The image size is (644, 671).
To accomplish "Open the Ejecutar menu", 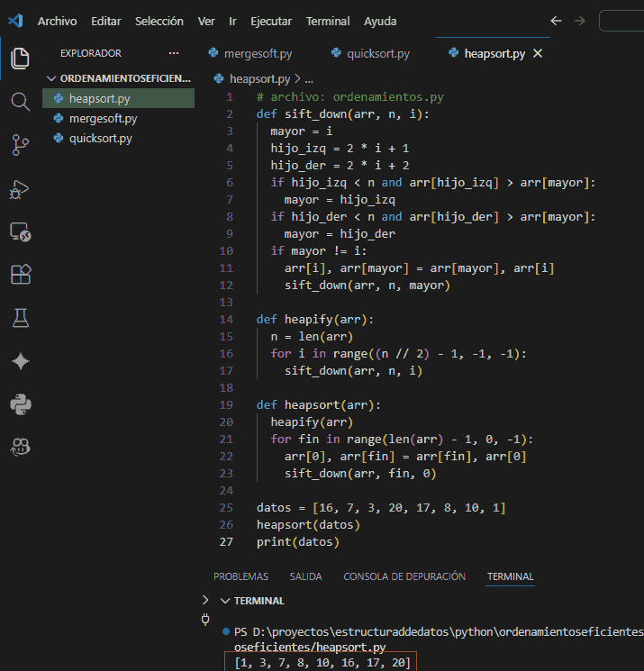I will coord(270,21).
